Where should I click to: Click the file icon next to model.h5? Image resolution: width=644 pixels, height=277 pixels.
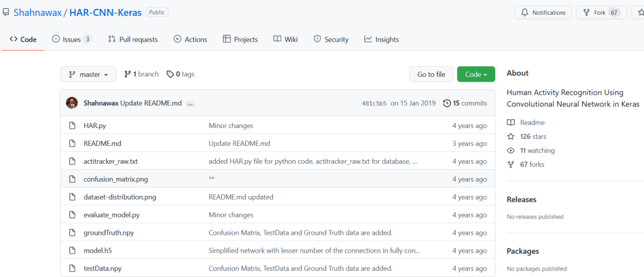[72, 251]
